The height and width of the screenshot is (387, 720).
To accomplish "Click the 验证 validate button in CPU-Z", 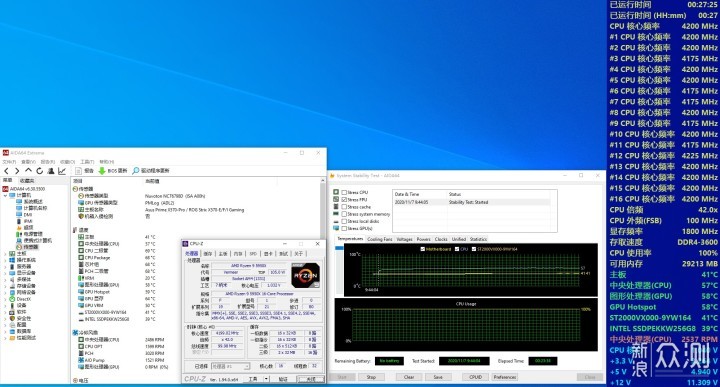I will (283, 379).
